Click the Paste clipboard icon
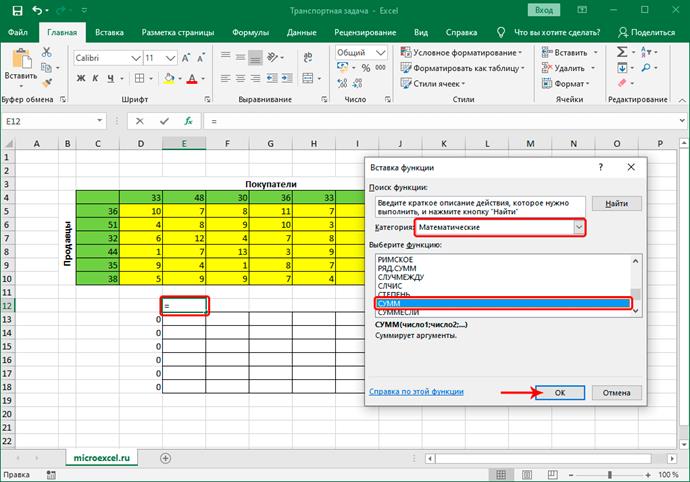 click(21, 59)
